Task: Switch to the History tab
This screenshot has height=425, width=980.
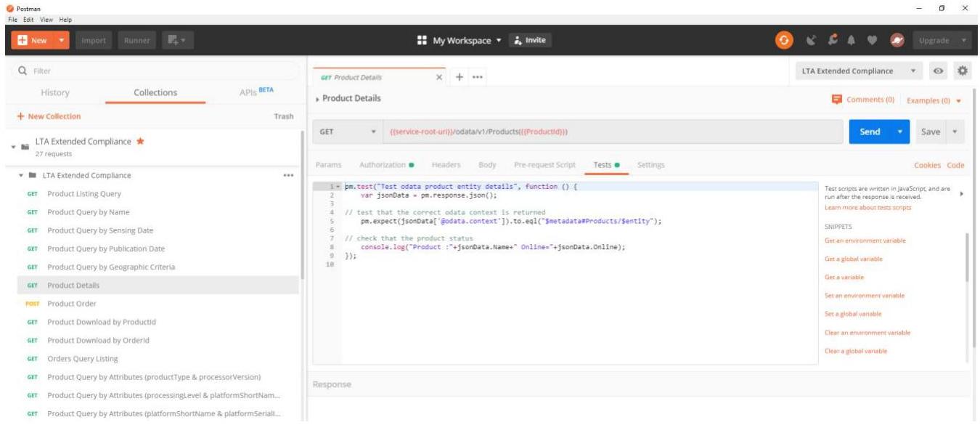Action: click(x=55, y=92)
